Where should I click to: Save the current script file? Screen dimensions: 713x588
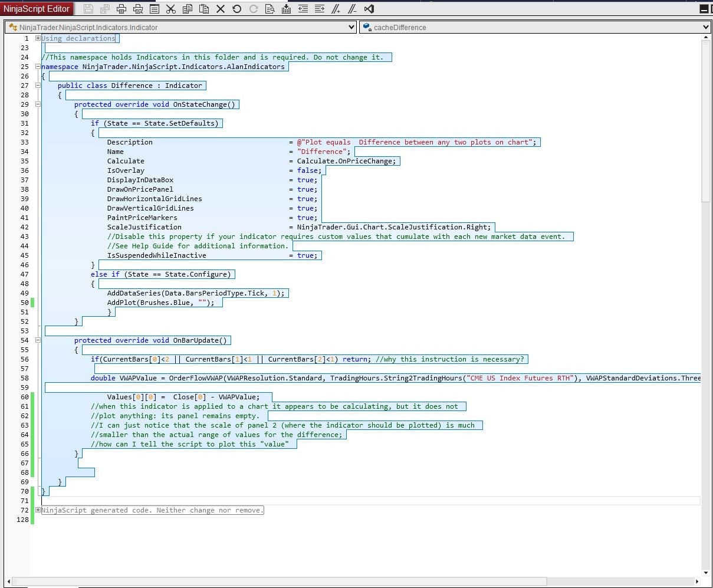(x=88, y=9)
